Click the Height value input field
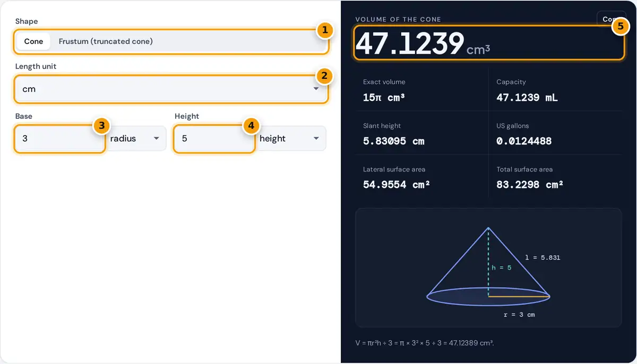 214,138
